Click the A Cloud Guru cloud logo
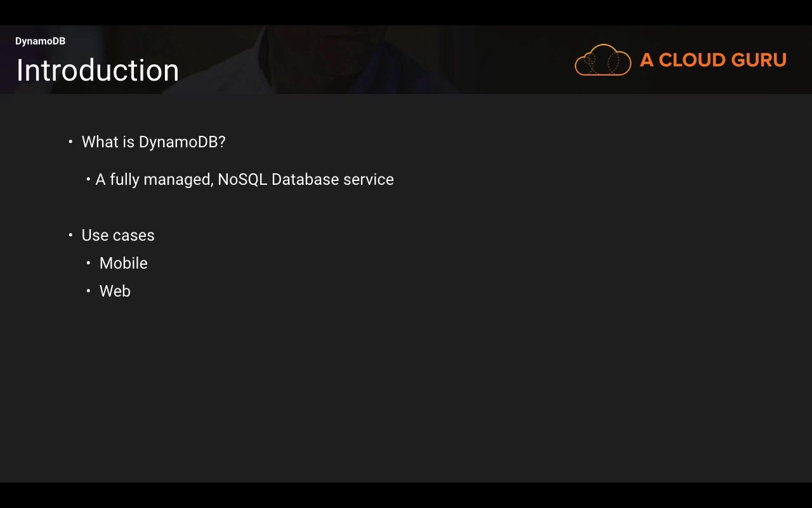Viewport: 812px width, 508px height. [x=603, y=60]
